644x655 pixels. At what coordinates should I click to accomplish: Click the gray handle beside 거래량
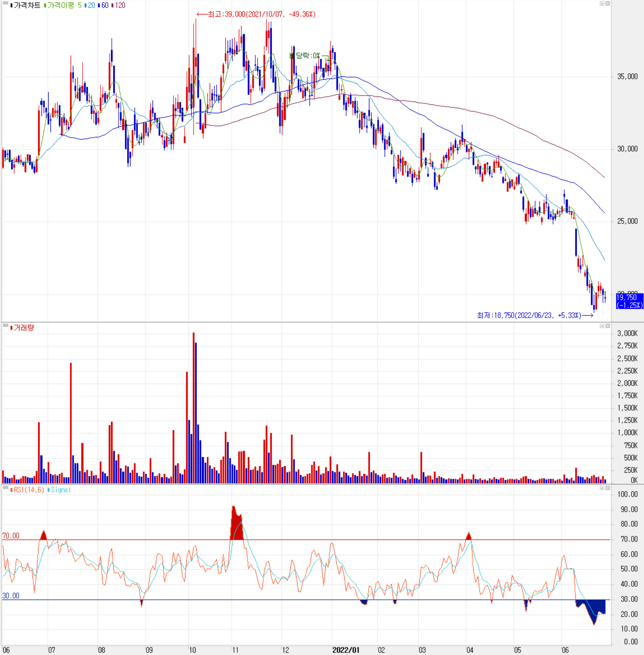coord(5,326)
